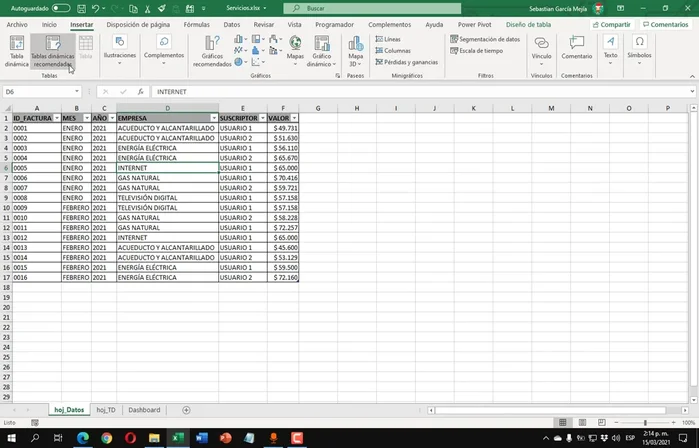Image resolution: width=699 pixels, height=448 pixels.
Task: Open the SUSCRIPTOR filter dropdown
Action: [263, 118]
